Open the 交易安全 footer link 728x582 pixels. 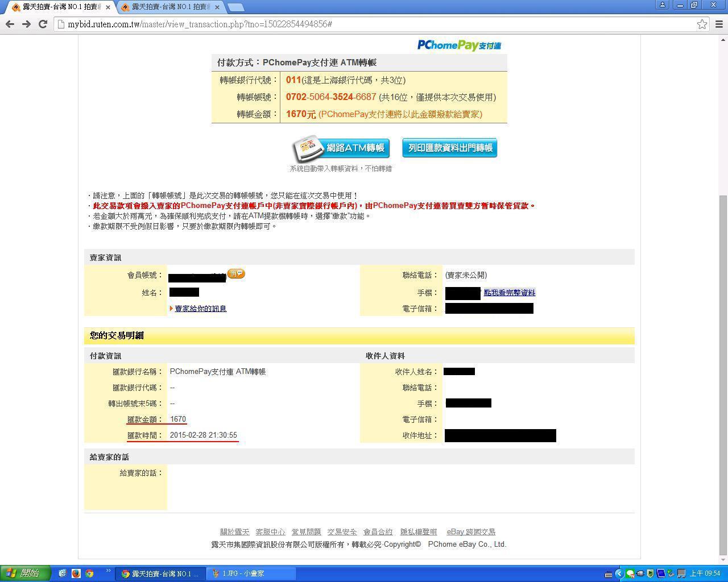342,532
